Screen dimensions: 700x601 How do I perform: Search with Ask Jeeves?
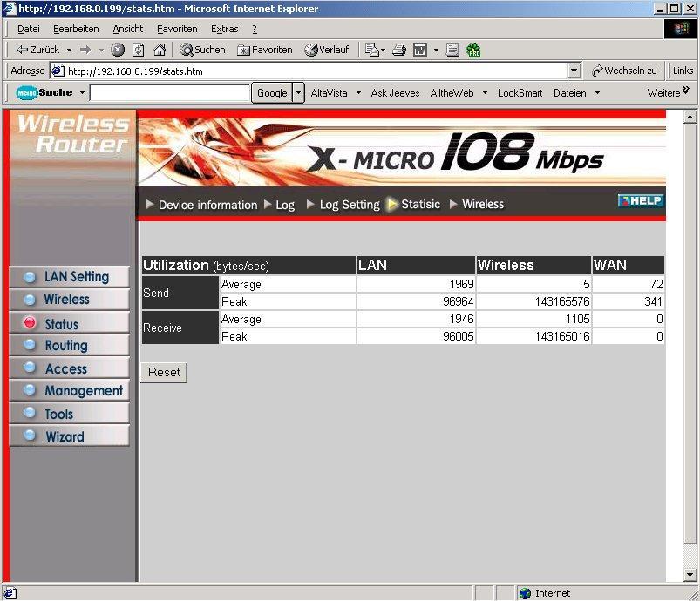click(x=395, y=93)
